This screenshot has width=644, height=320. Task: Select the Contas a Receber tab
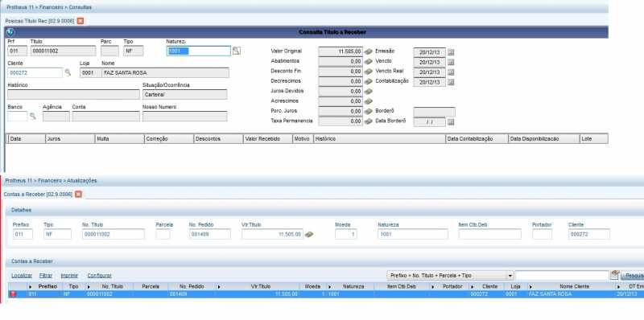pyautogui.click(x=38, y=194)
